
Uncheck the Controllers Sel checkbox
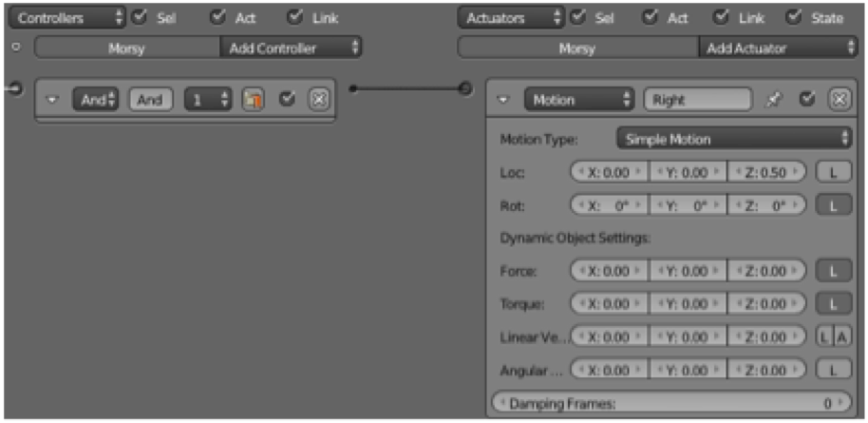[x=139, y=17]
